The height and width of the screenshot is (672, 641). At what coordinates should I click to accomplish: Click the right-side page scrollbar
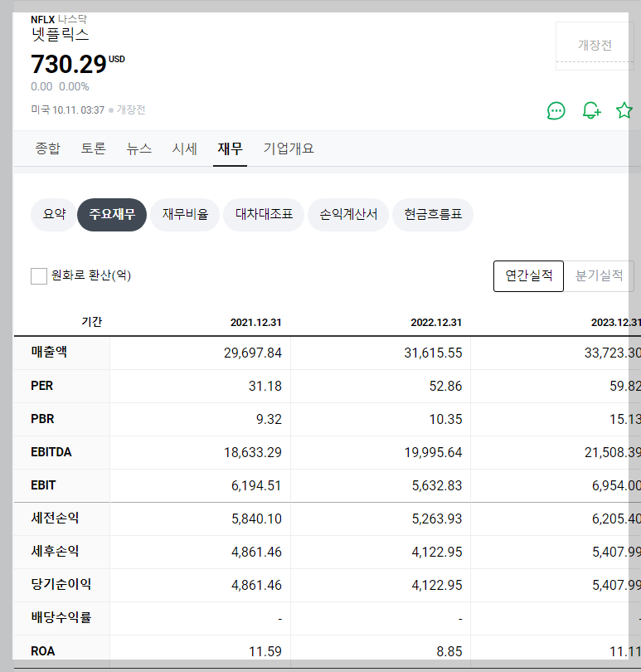637,332
